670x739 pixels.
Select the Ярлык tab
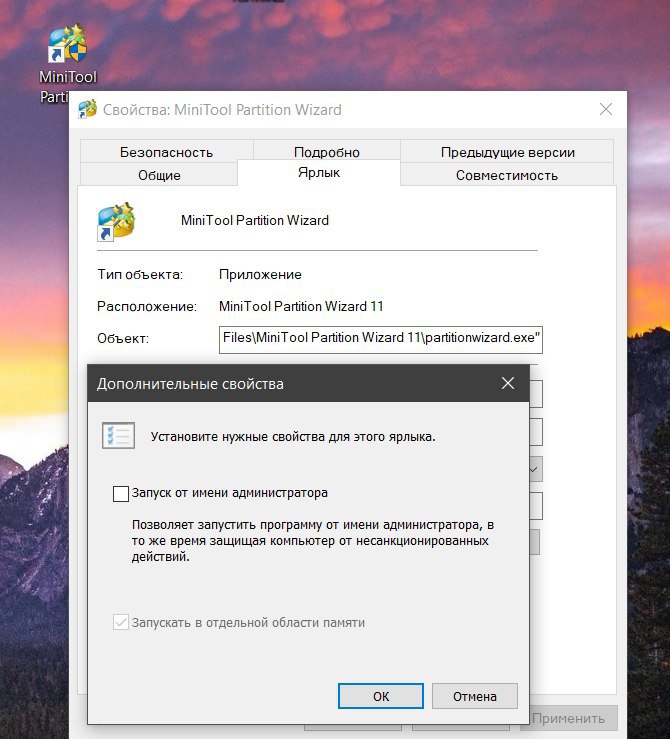click(x=319, y=172)
